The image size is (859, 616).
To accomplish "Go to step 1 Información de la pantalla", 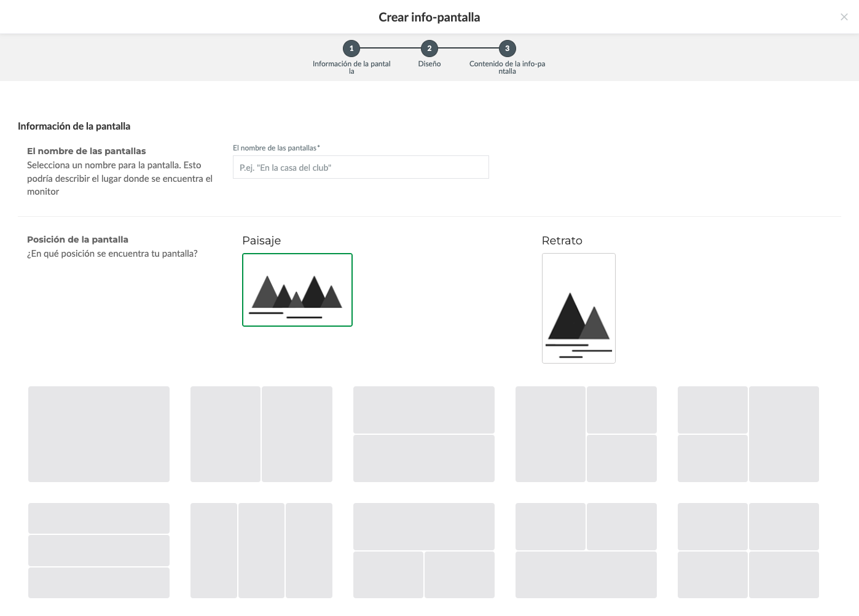I will click(x=351, y=49).
